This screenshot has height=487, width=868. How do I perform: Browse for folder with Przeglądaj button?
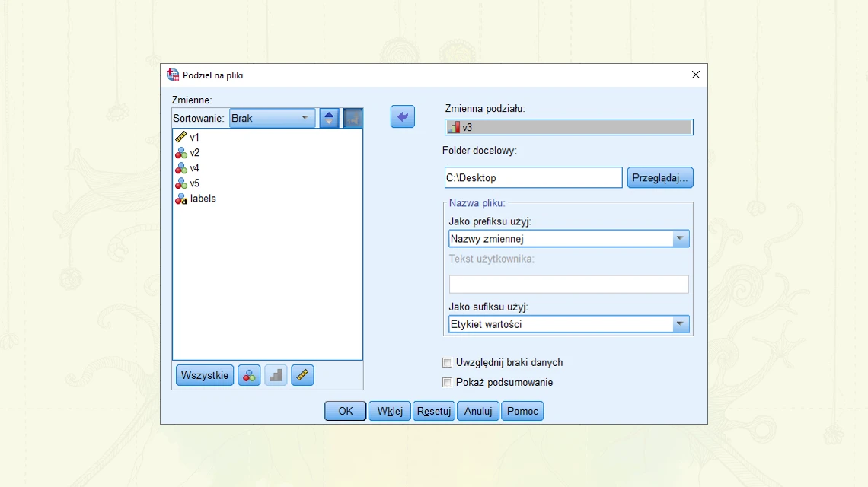point(660,177)
